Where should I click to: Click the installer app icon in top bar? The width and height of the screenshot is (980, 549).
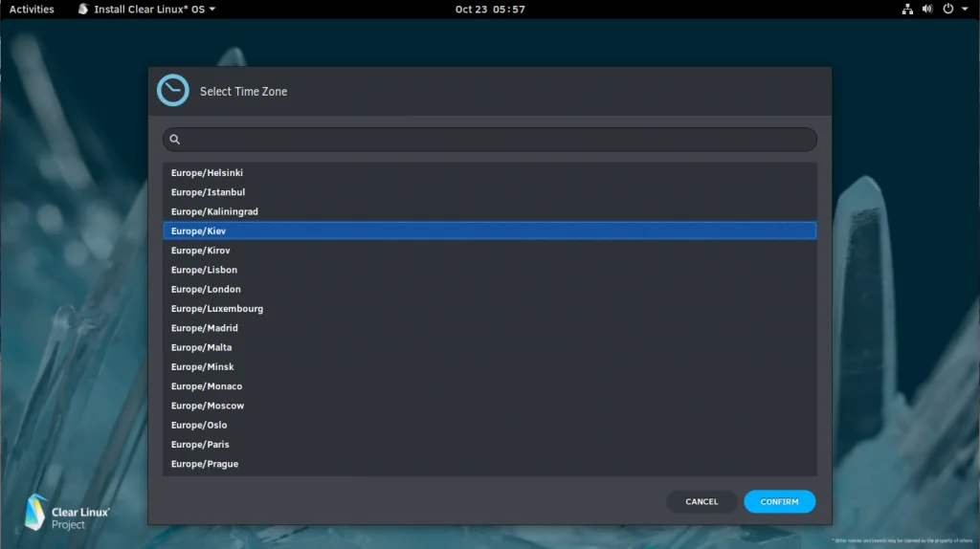click(83, 9)
